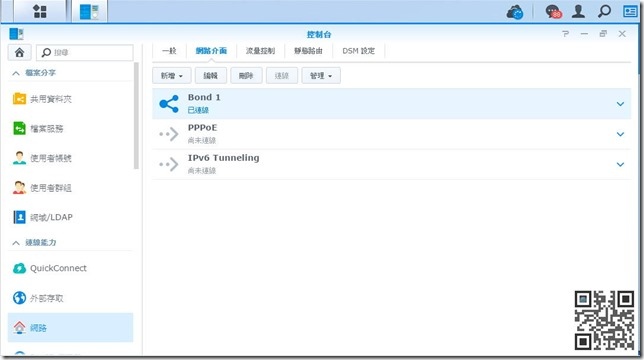
Task: Open the notifications chat bubble icon
Action: [553, 11]
